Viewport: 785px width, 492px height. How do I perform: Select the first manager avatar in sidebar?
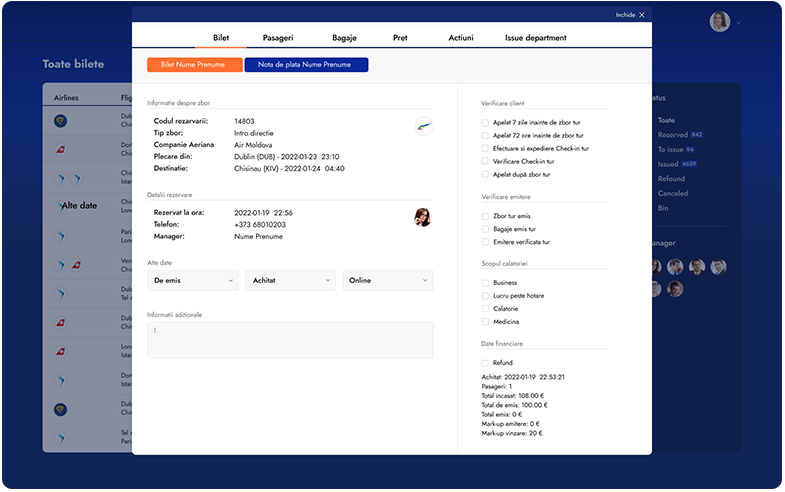[x=655, y=267]
